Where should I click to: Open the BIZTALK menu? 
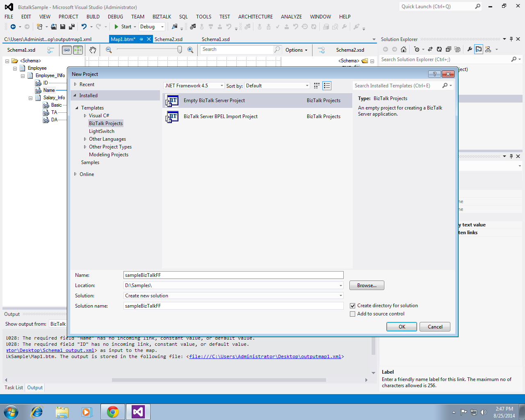pos(162,16)
